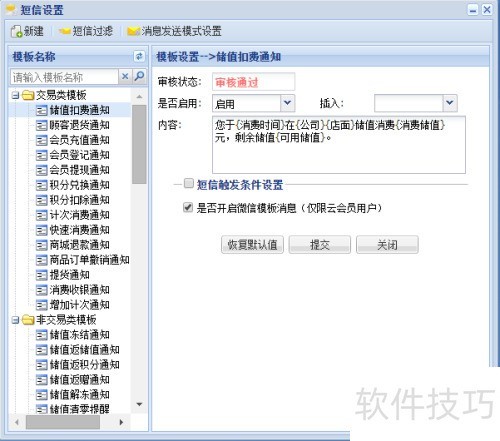Click tree scrollbar down arrow

pyautogui.click(x=139, y=404)
